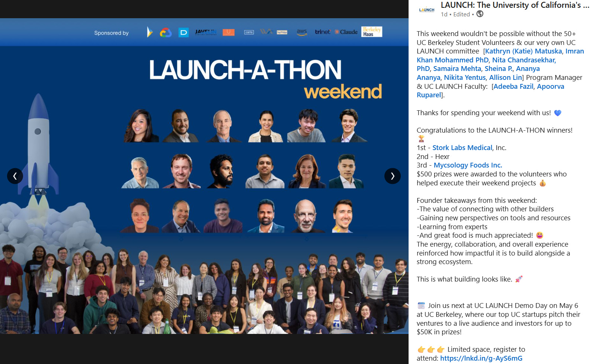
Task: Open Nita Chandrasekhar, PhD profile link
Action: (x=486, y=64)
